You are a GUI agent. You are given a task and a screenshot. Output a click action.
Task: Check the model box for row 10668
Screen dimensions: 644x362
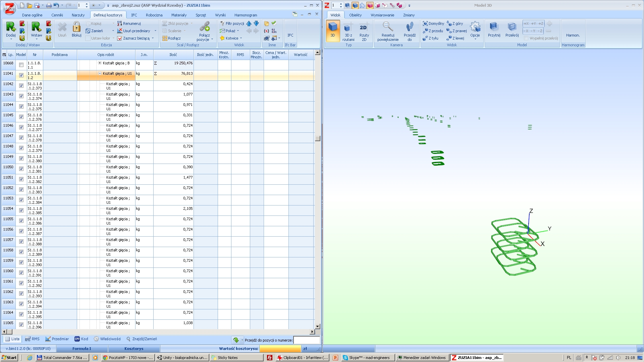[21, 65]
